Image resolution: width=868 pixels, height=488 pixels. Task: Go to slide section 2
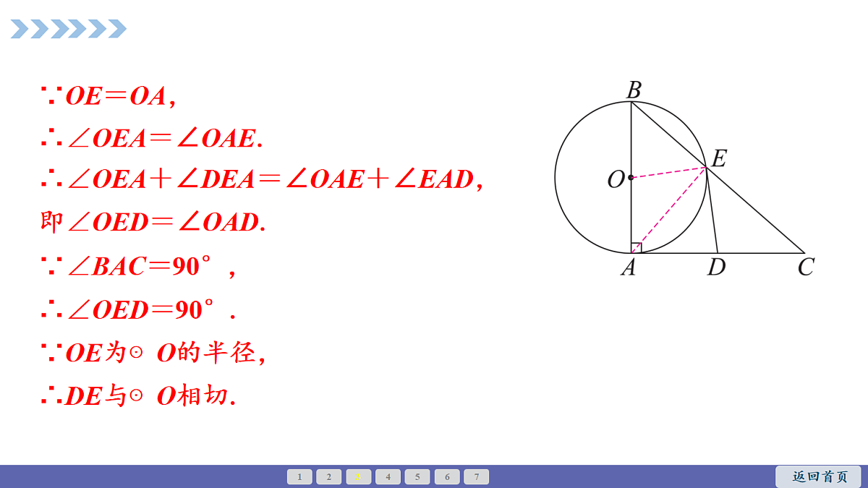point(329,477)
